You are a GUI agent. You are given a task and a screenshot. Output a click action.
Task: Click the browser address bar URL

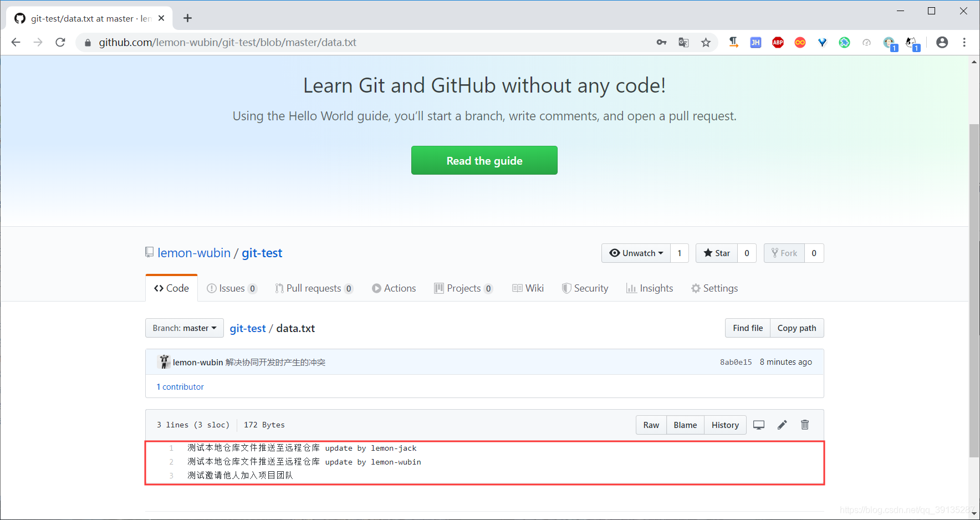point(227,42)
